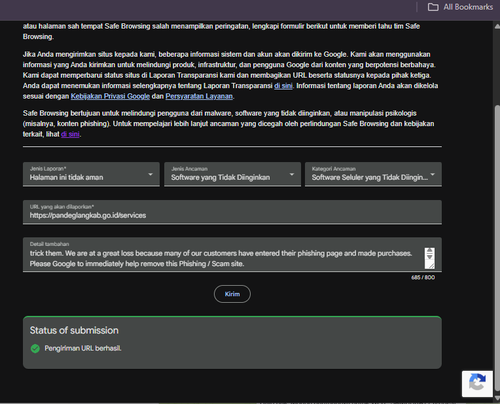Open the Kategori Ancaman dropdown
This screenshot has height=404, width=500.
pos(373,174)
